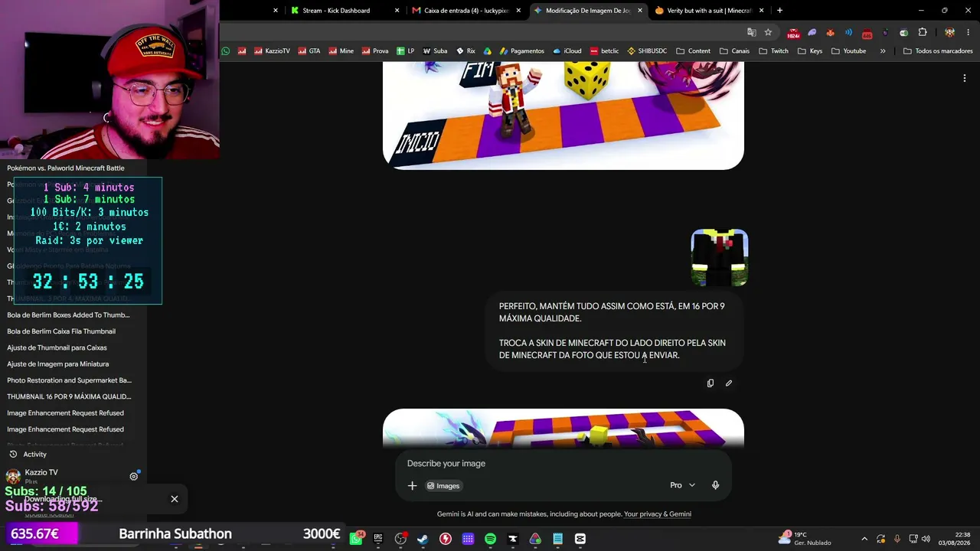This screenshot has width=980, height=551.
Task: Open the Twitch bookmarks folder
Action: [x=773, y=51]
